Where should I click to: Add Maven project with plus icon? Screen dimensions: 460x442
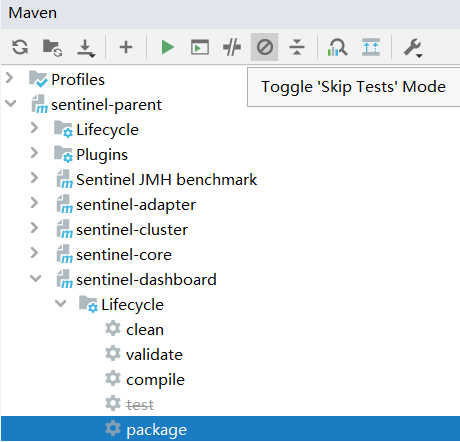coord(126,47)
